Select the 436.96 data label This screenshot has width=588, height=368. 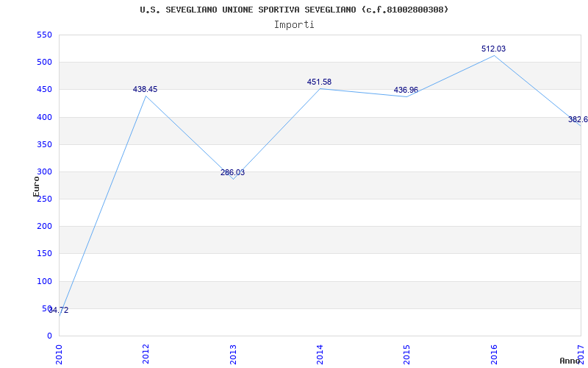[406, 90]
